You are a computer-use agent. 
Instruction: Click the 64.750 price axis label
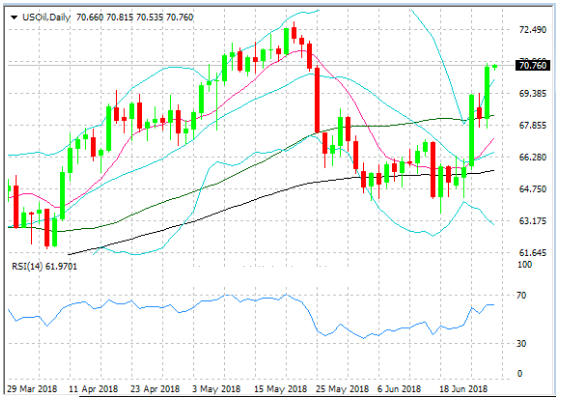coord(532,189)
